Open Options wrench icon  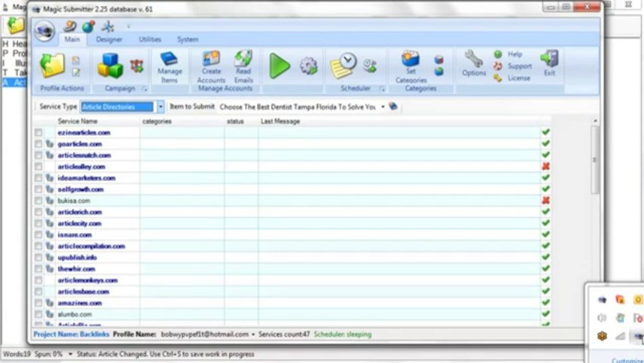(474, 64)
